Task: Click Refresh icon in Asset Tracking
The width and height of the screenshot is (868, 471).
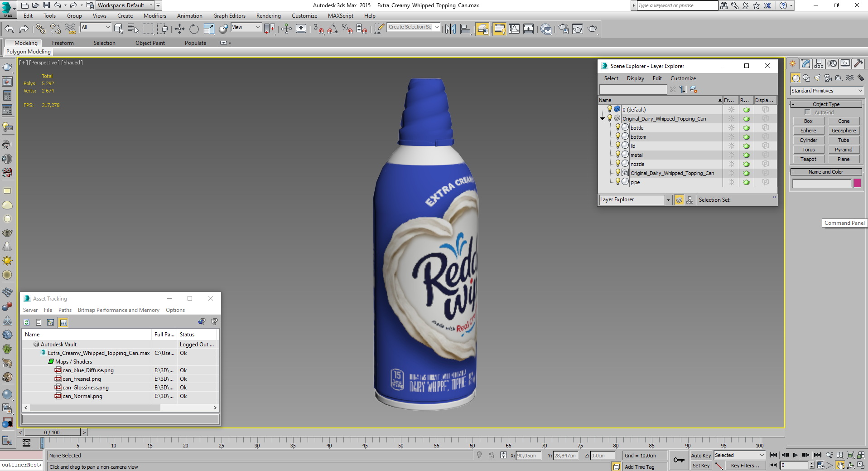Action: pyautogui.click(x=26, y=322)
